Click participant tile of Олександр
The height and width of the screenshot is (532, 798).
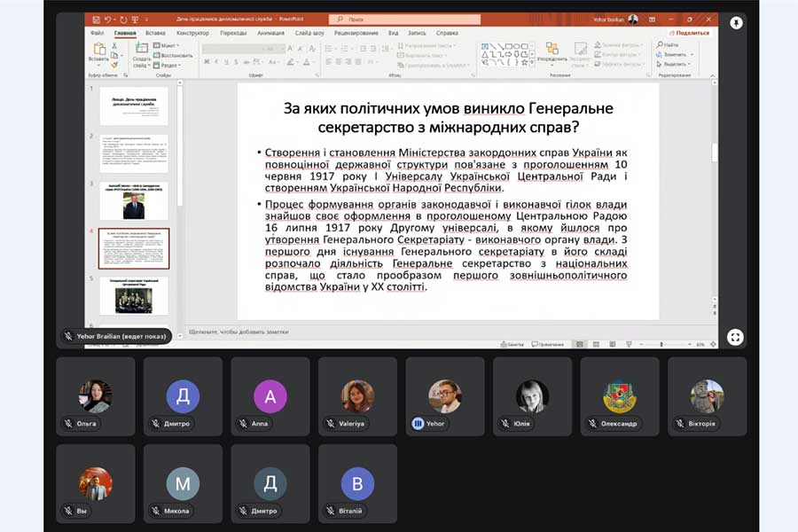[x=620, y=396]
